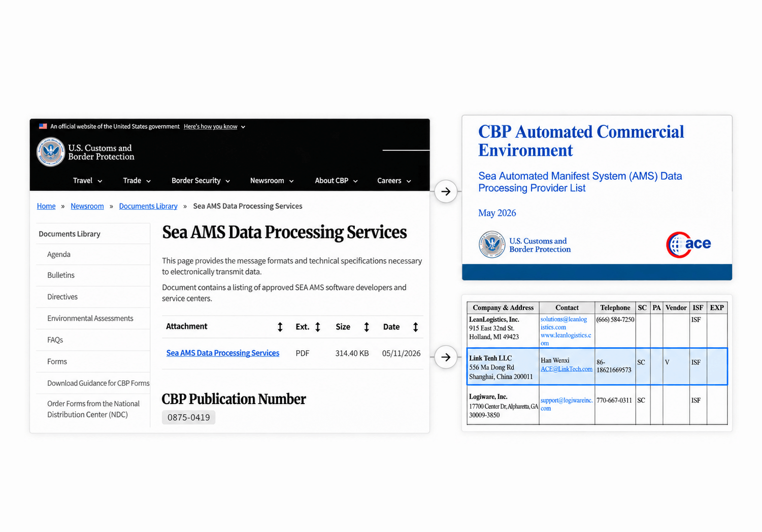This screenshot has height=532, width=762.
Task: Click the sort arrows next to Date
Action: 415,327
